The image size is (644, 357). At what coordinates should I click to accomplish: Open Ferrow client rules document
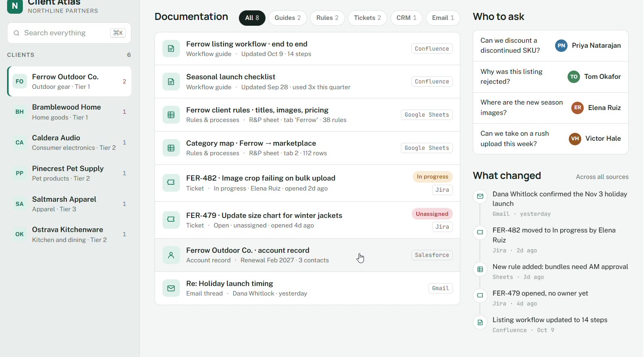point(307,115)
